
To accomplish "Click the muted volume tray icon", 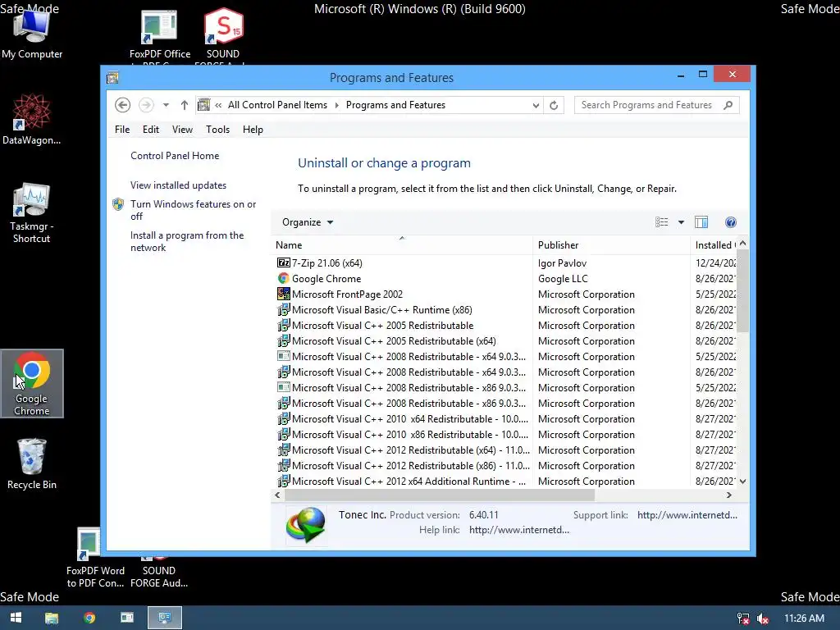I will pos(763,619).
